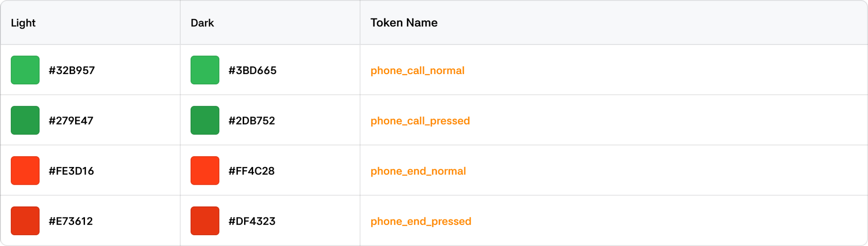Click the dark #FF4C28 red swatch

tap(205, 171)
